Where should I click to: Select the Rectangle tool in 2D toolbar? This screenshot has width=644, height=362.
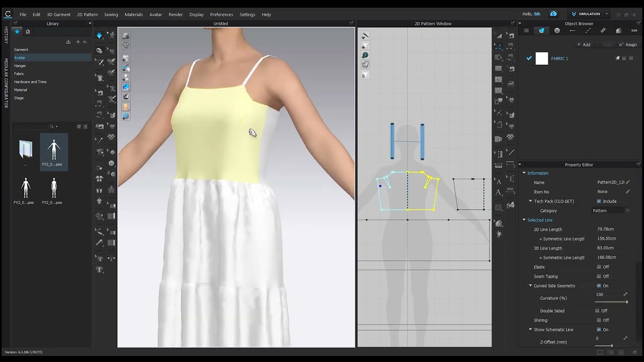point(499,68)
